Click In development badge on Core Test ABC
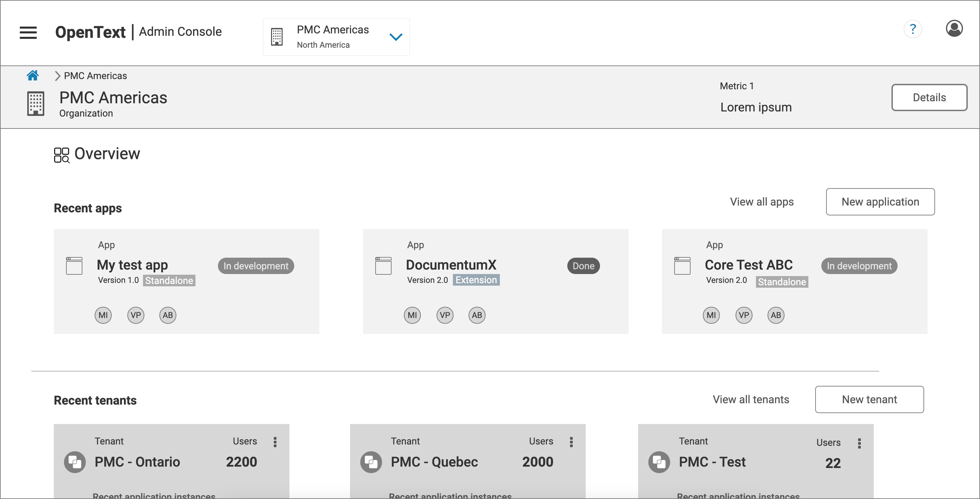The height and width of the screenshot is (499, 980). 859,266
